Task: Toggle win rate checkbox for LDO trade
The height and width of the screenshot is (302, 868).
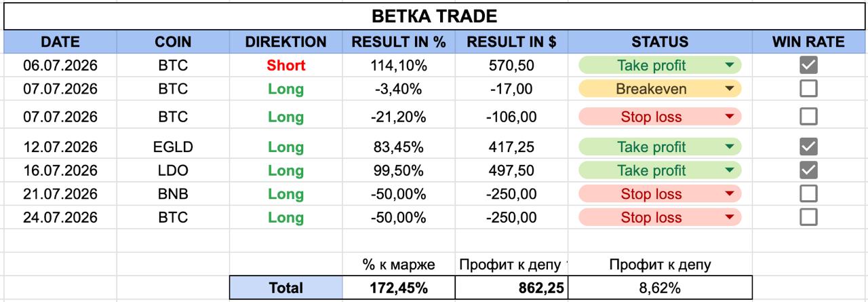Action: pyautogui.click(x=808, y=170)
